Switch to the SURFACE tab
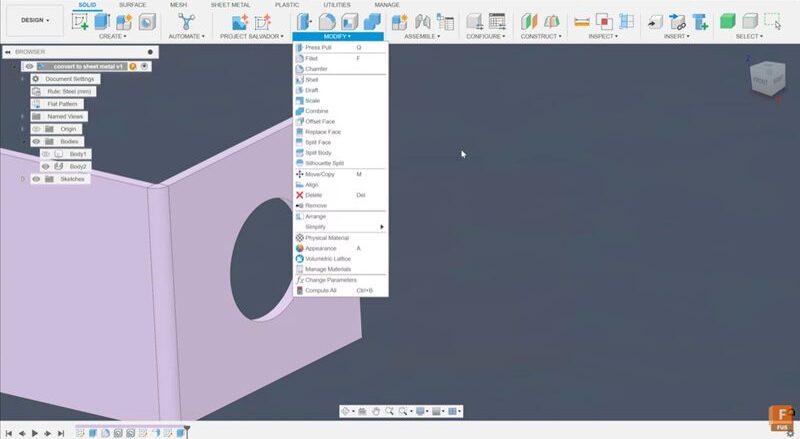 (132, 5)
